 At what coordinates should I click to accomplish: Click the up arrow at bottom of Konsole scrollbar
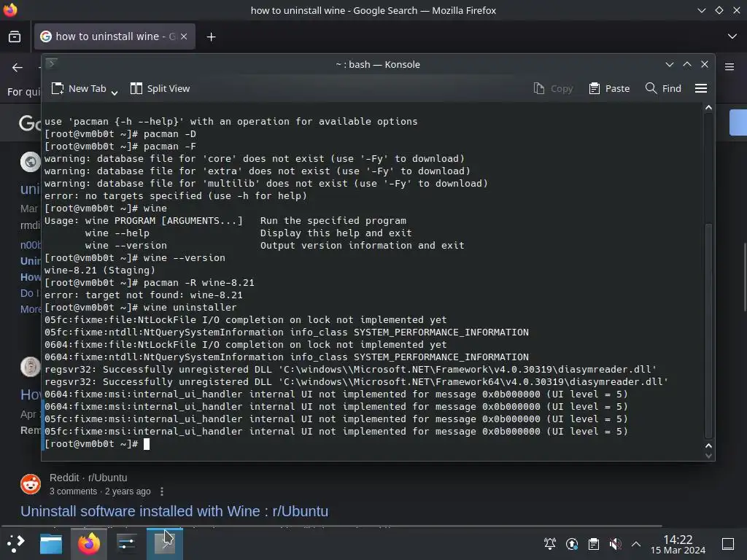pos(708,446)
